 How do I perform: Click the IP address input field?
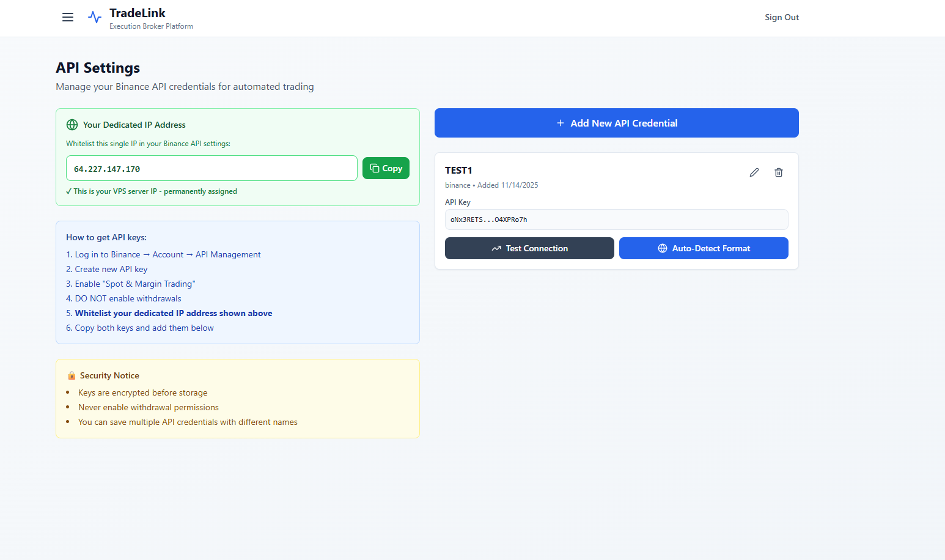pos(211,168)
